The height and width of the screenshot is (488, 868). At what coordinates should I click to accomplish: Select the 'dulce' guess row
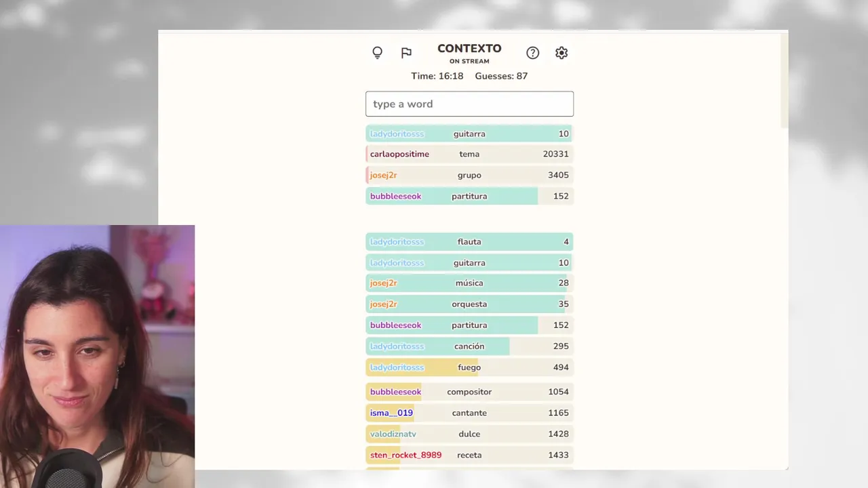point(469,434)
